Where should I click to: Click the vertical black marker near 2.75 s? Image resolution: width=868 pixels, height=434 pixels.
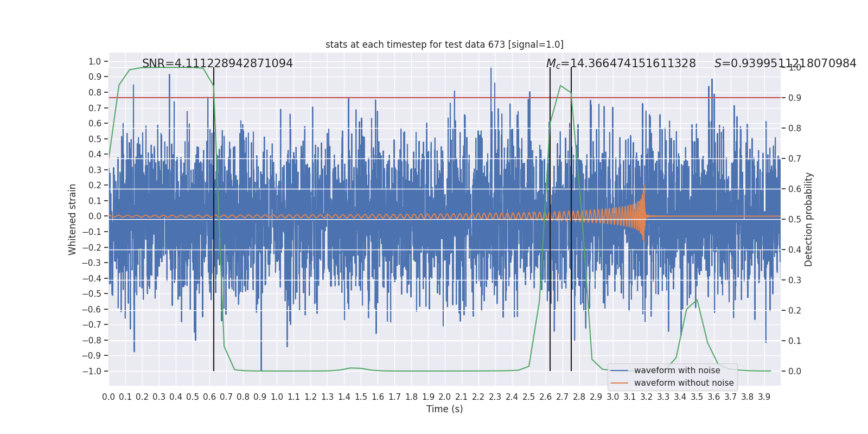pyautogui.click(x=571, y=219)
